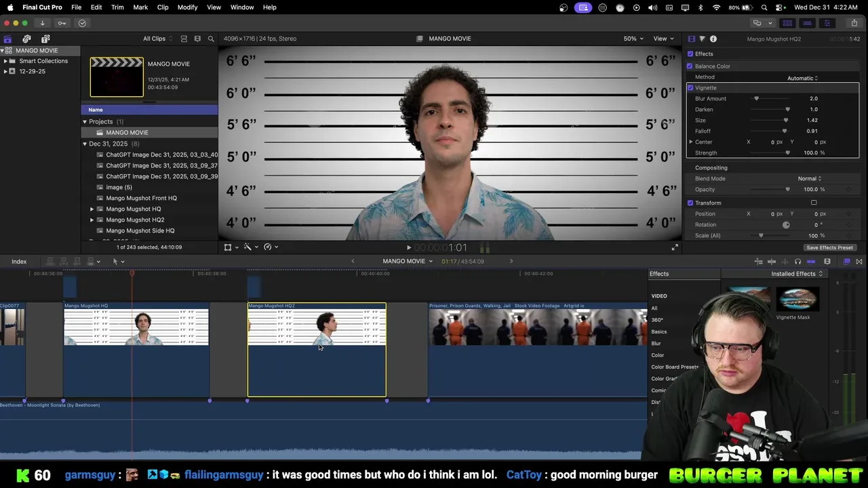The image size is (868, 488).
Task: Open the Mark menu
Action: [x=140, y=7]
